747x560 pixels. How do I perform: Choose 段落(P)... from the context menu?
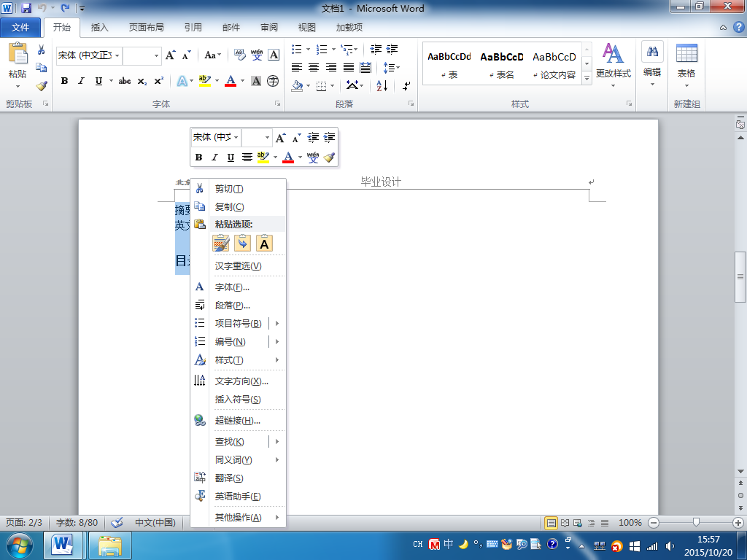(x=239, y=306)
